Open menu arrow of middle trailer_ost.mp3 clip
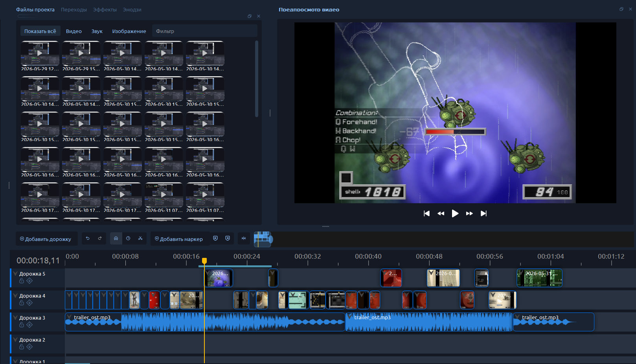This screenshot has height=364, width=636. click(350, 317)
